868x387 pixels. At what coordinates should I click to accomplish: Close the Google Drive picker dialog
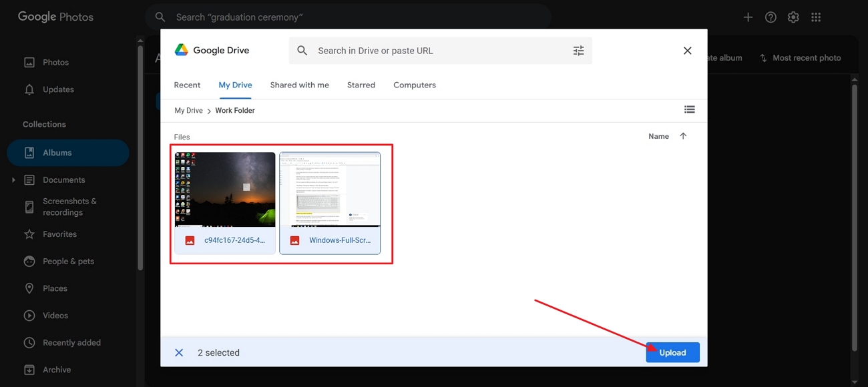pyautogui.click(x=687, y=51)
